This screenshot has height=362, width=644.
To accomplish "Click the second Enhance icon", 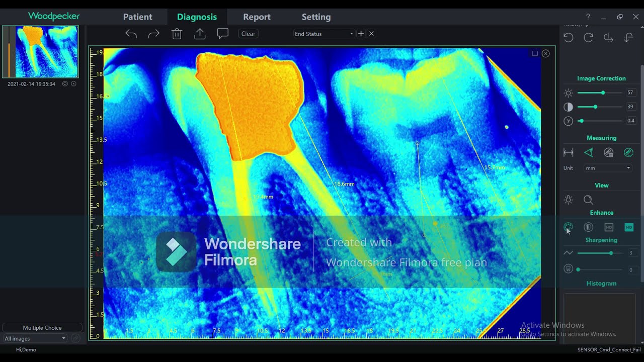I will pyautogui.click(x=588, y=227).
